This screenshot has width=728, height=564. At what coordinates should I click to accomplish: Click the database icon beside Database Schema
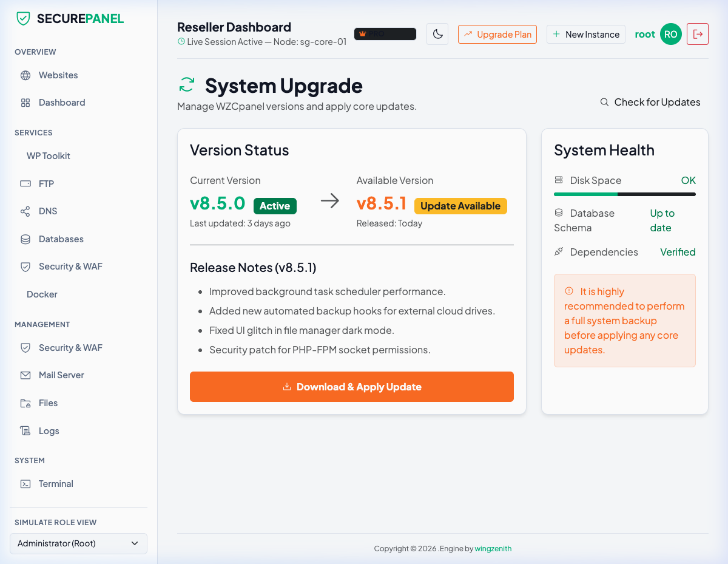click(559, 213)
